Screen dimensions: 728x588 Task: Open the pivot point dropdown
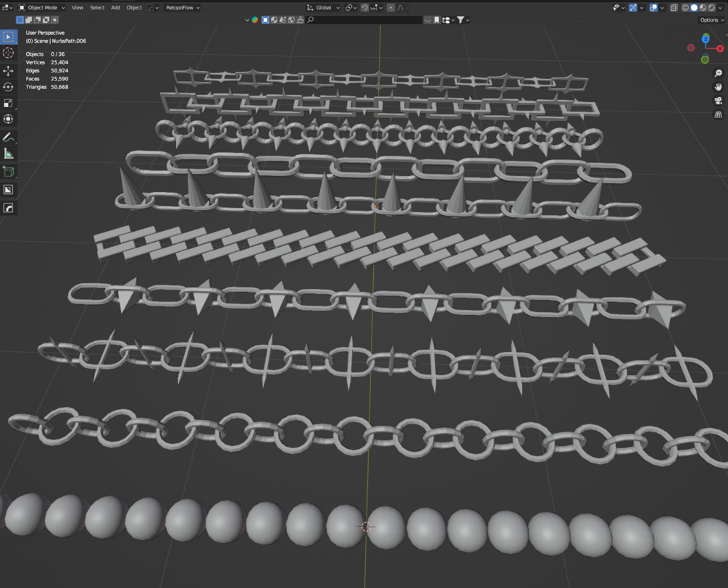pos(351,7)
